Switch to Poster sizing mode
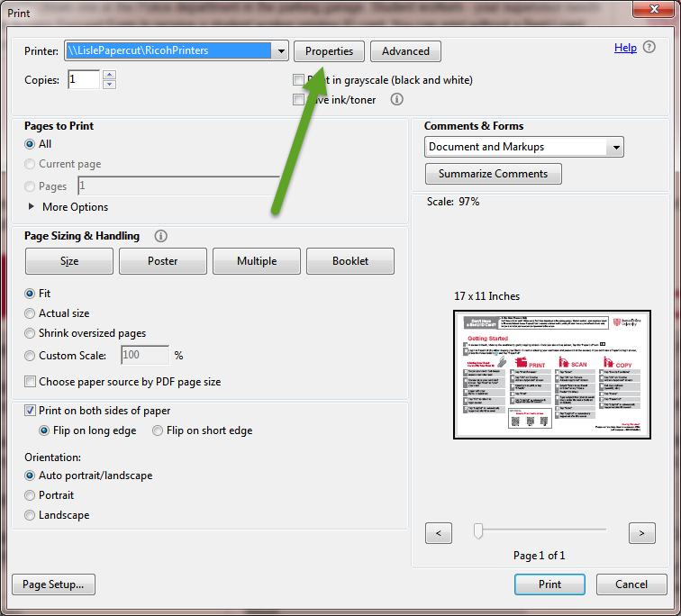Viewport: 681px width, 616px height. click(x=163, y=261)
